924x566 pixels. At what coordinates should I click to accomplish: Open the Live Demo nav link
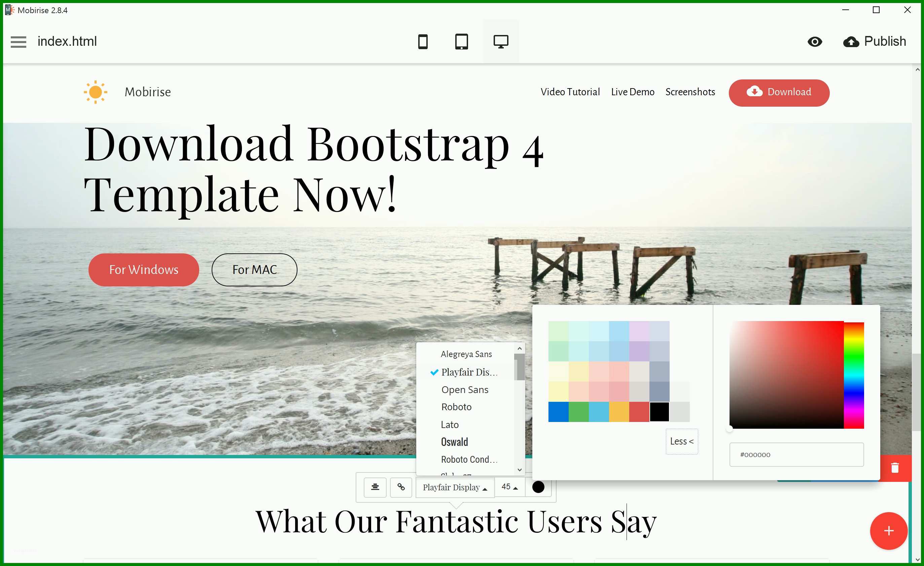[x=633, y=92]
